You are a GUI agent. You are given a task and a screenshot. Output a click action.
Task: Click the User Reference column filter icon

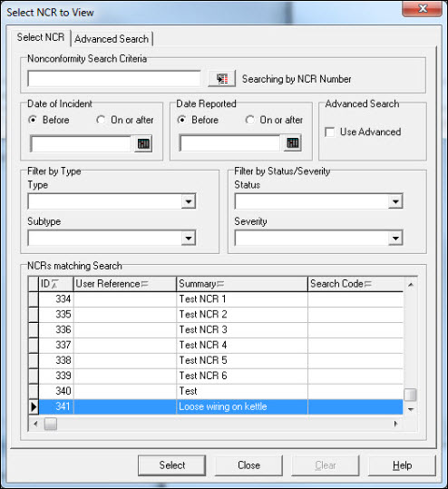(145, 284)
